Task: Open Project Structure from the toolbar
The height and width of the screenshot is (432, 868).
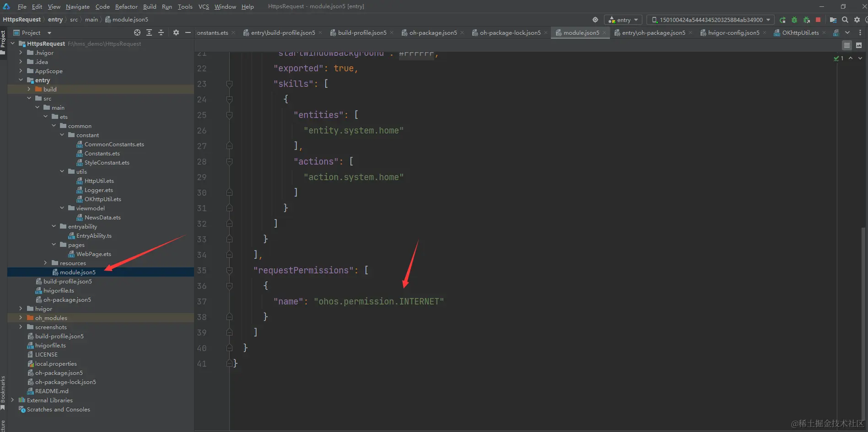Action: [833, 20]
